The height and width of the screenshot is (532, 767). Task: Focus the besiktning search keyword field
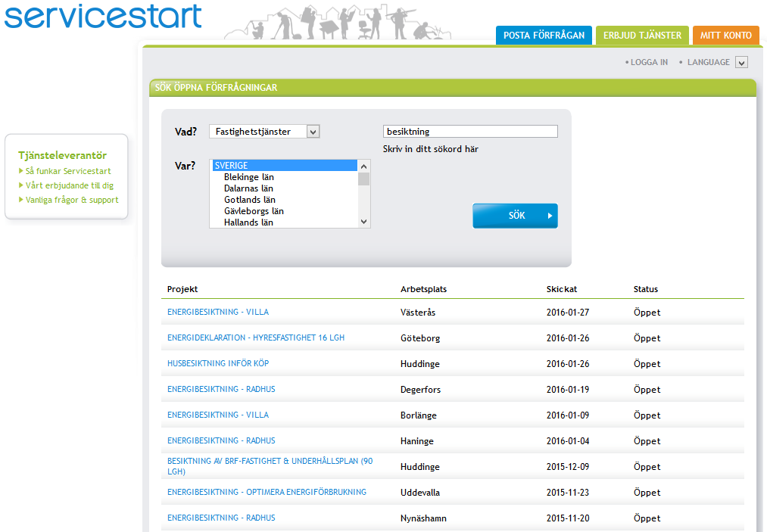point(470,132)
